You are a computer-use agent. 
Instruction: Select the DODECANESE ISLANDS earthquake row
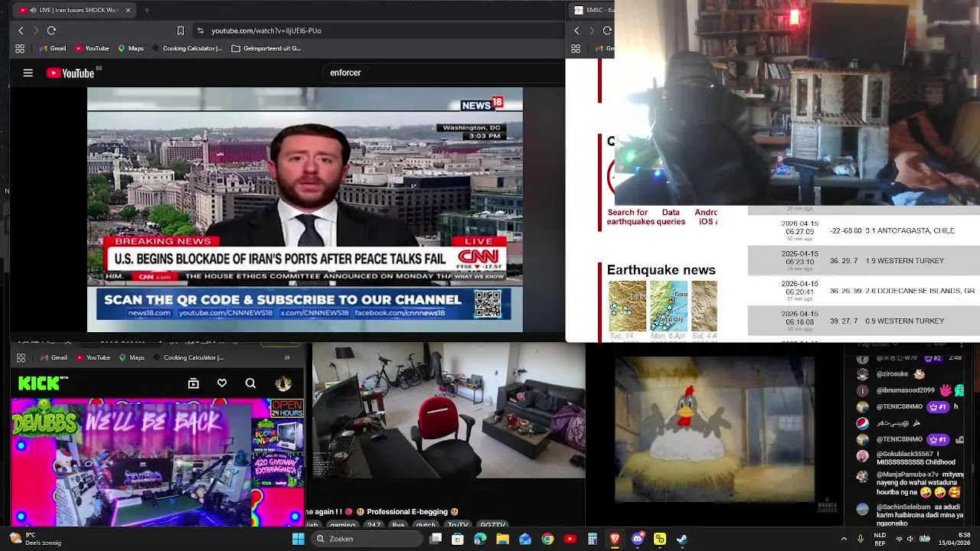click(864, 291)
